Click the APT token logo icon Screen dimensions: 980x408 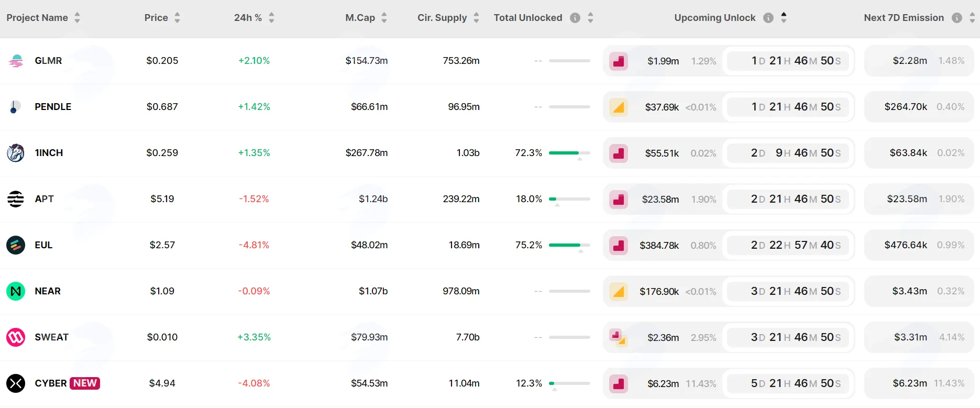[16, 199]
